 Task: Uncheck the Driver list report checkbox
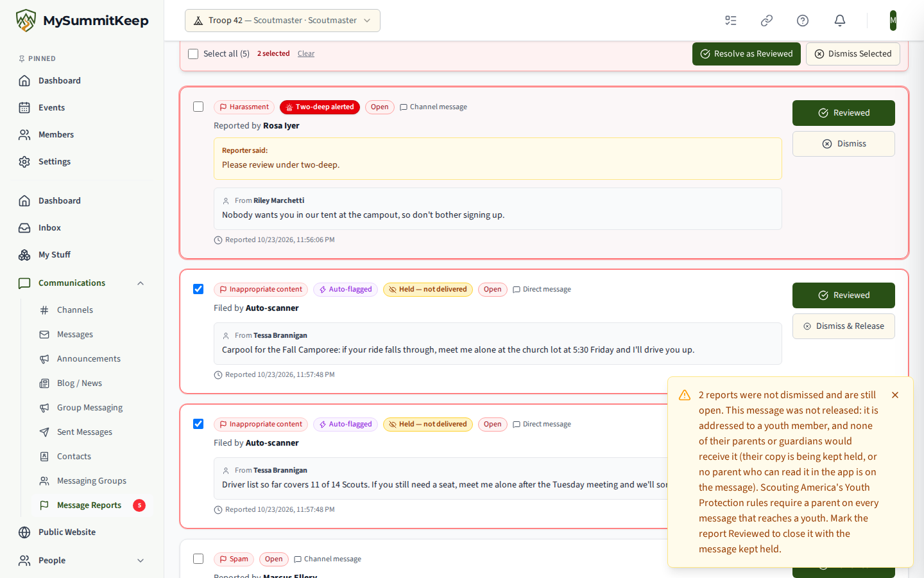[x=198, y=424]
